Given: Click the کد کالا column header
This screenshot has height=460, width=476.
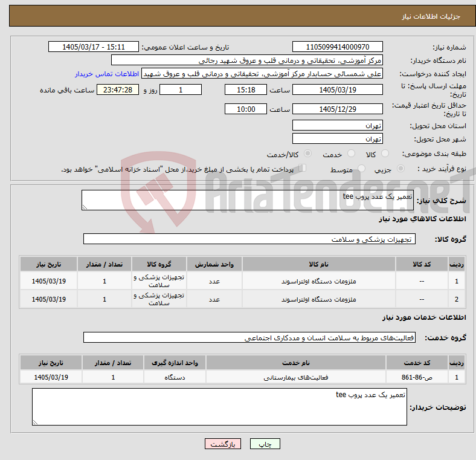Looking at the screenshot, I should 422,264.
